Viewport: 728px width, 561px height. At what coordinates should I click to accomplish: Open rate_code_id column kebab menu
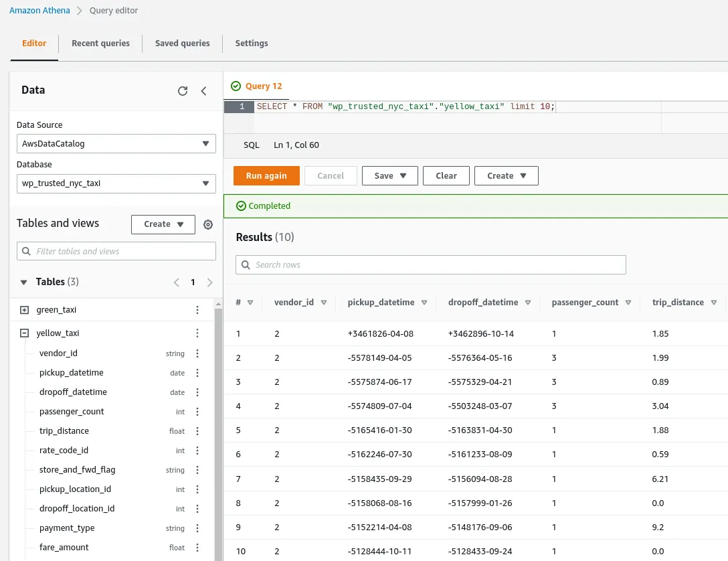[197, 451]
